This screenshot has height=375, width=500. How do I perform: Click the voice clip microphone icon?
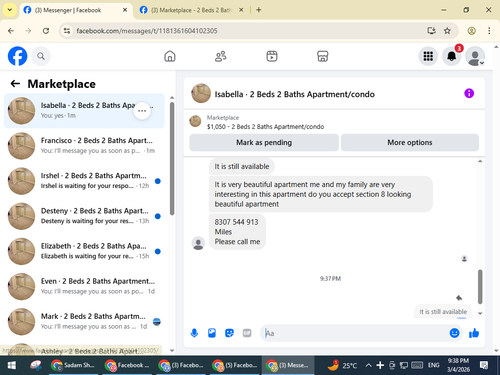coord(194,333)
